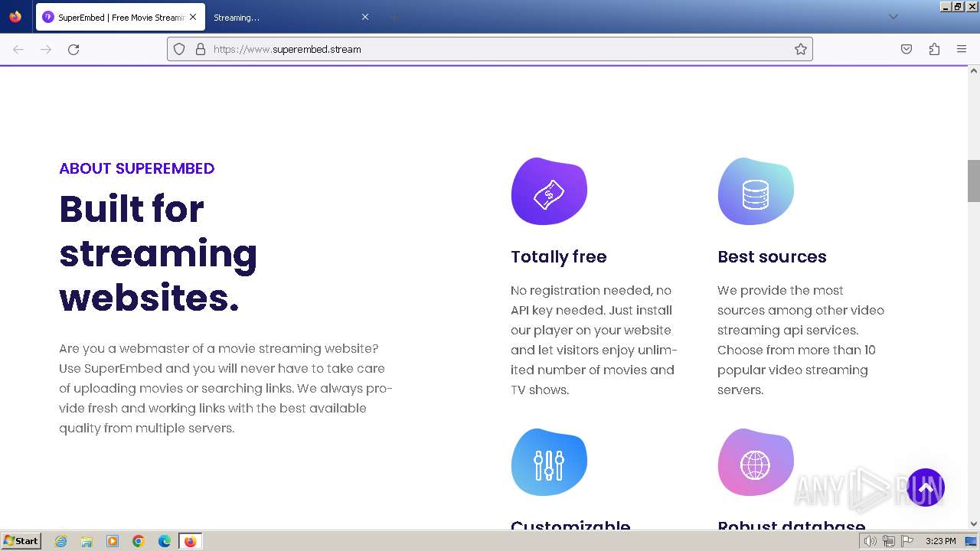Screen dimensions: 980x551
Task: Click the Firefox forward arrow
Action: tap(46, 49)
